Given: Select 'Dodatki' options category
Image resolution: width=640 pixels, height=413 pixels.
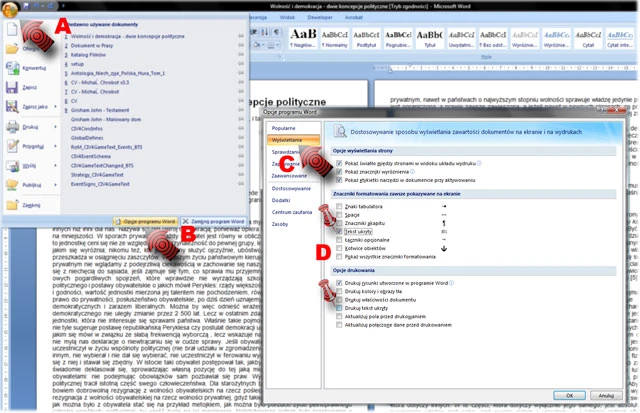Looking at the screenshot, I should [x=281, y=200].
